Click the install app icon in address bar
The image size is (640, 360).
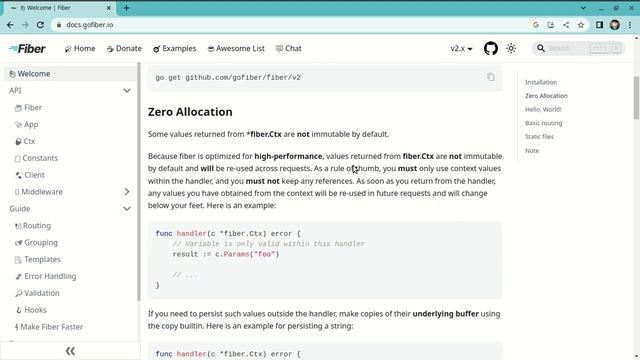tap(551, 25)
